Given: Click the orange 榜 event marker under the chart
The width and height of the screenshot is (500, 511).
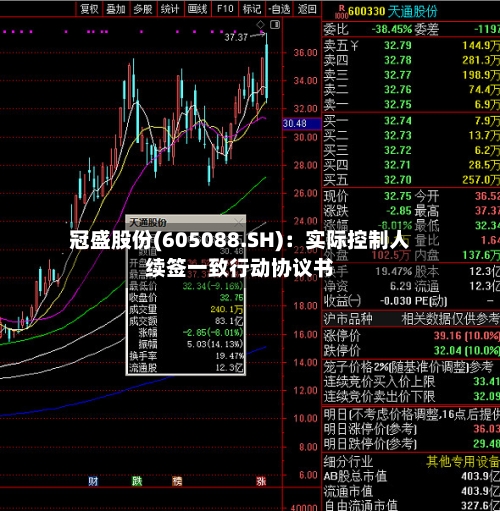Looking at the screenshot, I should (177, 481).
